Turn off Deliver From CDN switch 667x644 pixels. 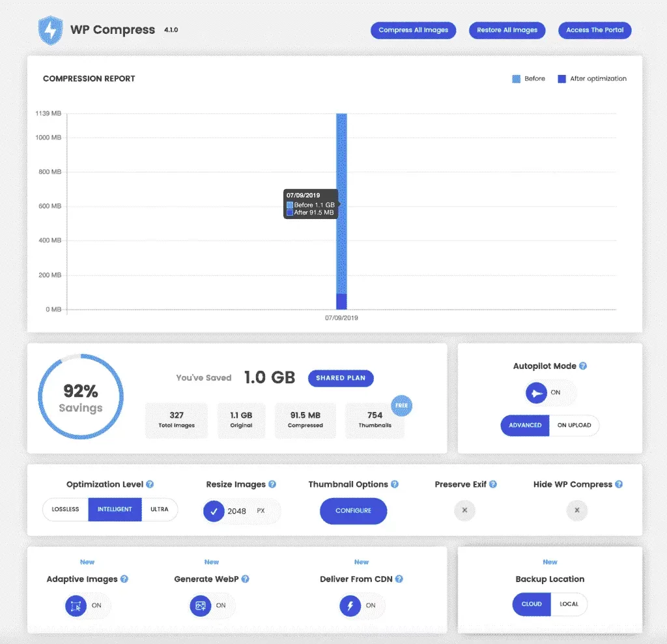(350, 606)
